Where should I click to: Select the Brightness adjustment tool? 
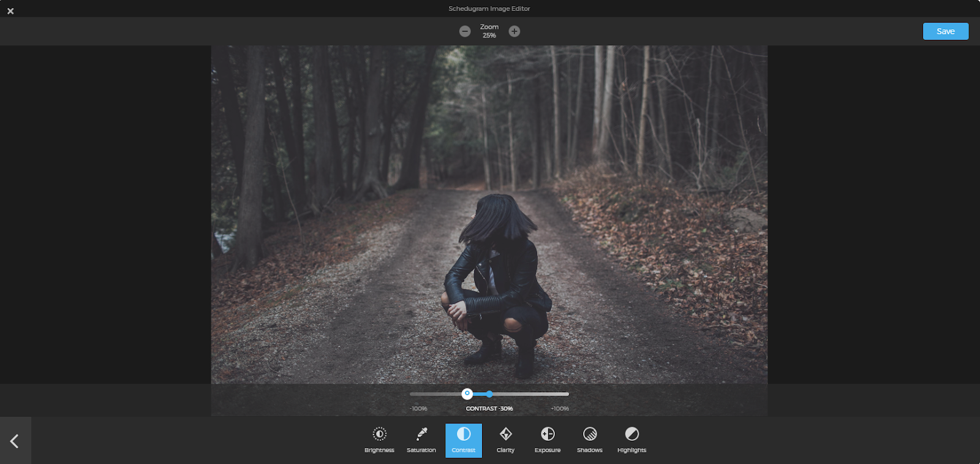(379, 440)
